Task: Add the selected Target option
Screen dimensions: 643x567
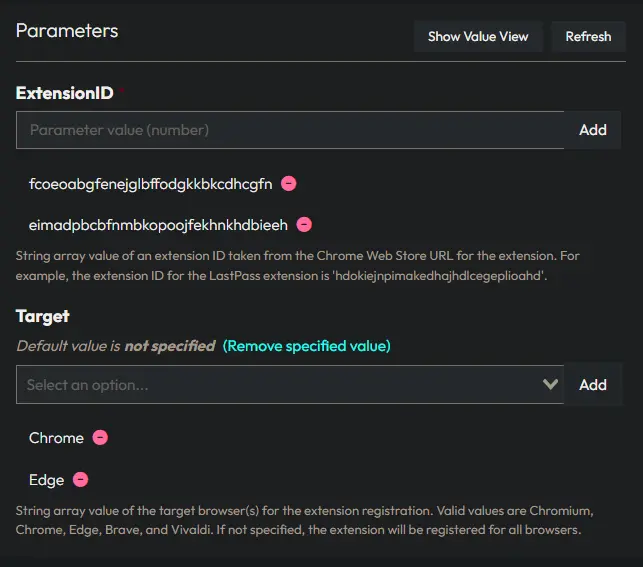Action: (x=592, y=385)
